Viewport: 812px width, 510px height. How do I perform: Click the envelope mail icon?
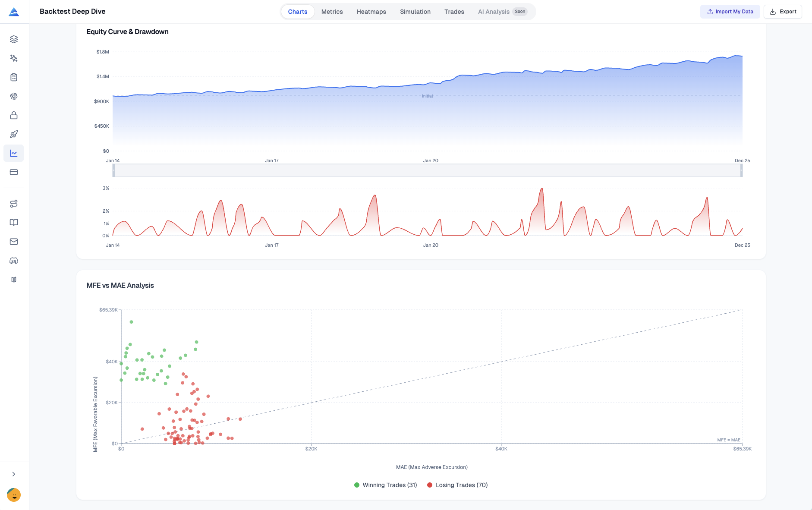pos(14,242)
